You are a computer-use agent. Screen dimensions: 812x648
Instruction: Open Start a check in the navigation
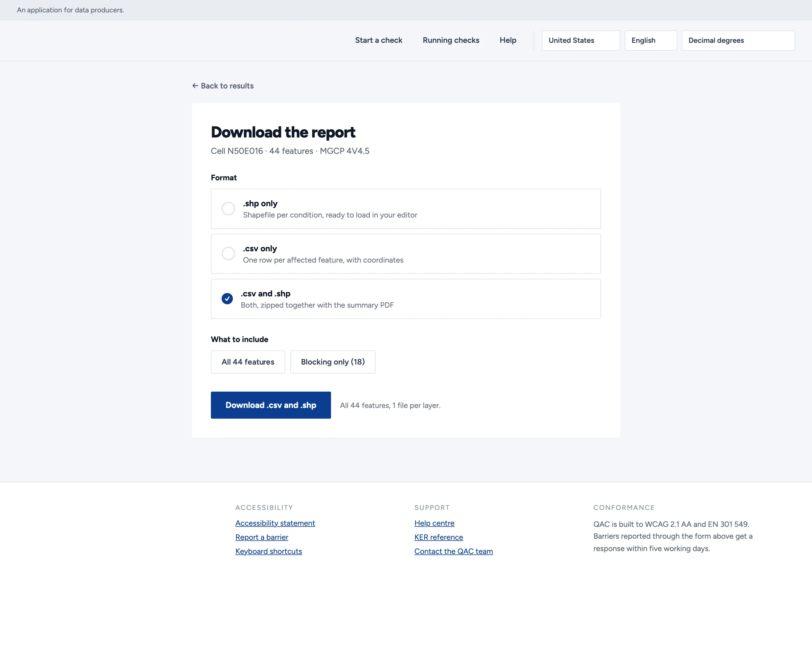click(x=378, y=40)
